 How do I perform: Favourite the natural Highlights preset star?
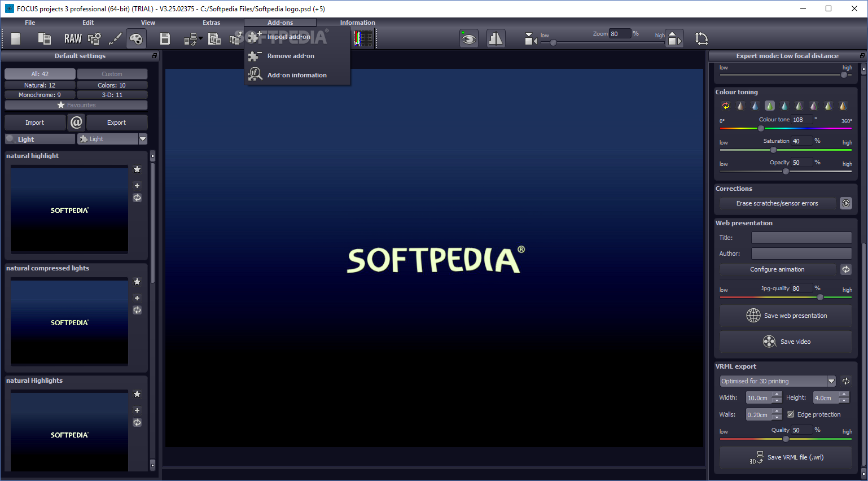tap(137, 393)
